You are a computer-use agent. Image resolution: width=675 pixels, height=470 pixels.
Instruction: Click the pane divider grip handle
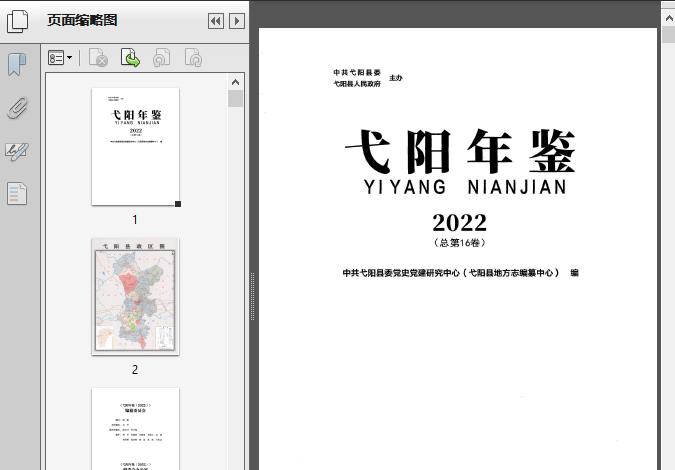pos(253,297)
